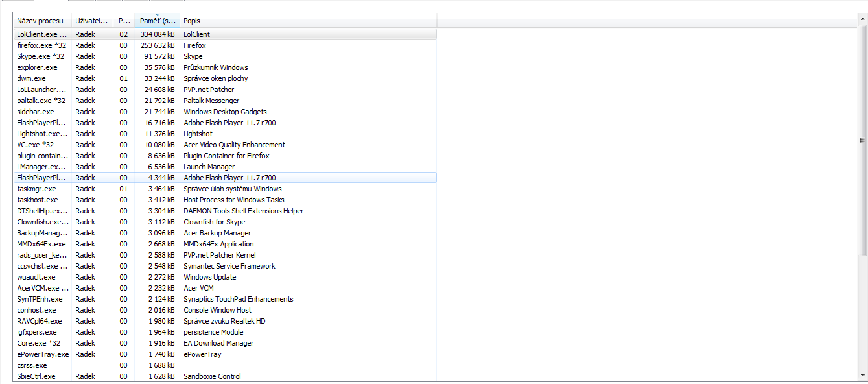Click the scrollbar down arrow
Image resolution: width=868 pixels, height=384 pixels.
(862, 376)
